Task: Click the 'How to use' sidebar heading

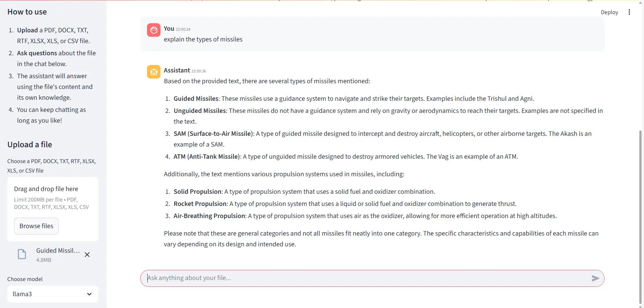Action: coord(27,12)
